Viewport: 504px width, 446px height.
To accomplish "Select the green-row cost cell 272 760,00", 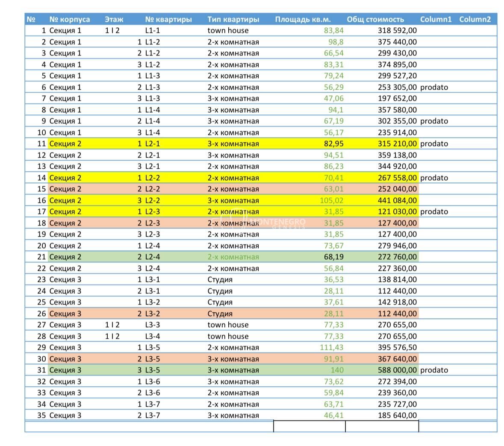I will pyautogui.click(x=397, y=257).
